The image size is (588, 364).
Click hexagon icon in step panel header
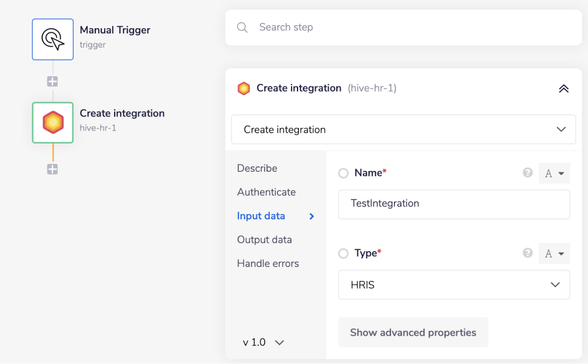(x=243, y=89)
